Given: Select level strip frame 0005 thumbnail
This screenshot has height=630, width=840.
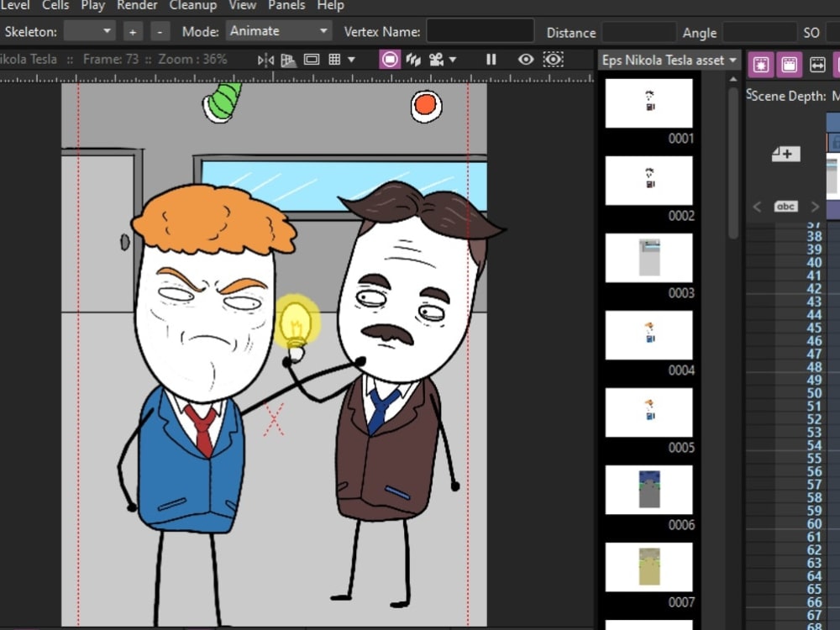Looking at the screenshot, I should click(648, 412).
